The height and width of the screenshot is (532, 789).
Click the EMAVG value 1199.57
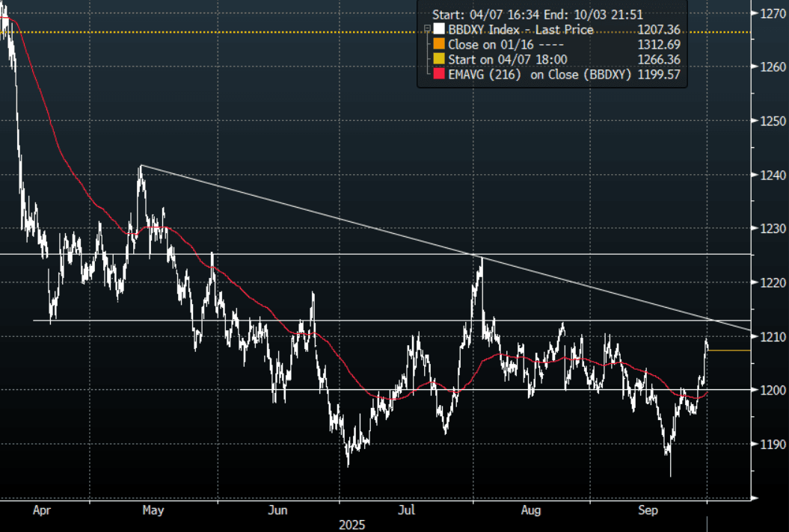point(659,75)
